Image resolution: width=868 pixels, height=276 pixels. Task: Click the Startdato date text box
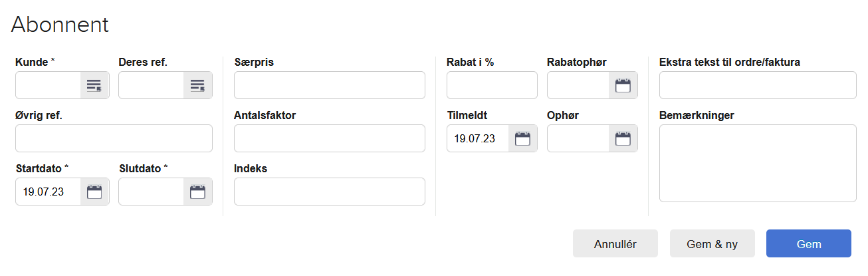click(49, 192)
